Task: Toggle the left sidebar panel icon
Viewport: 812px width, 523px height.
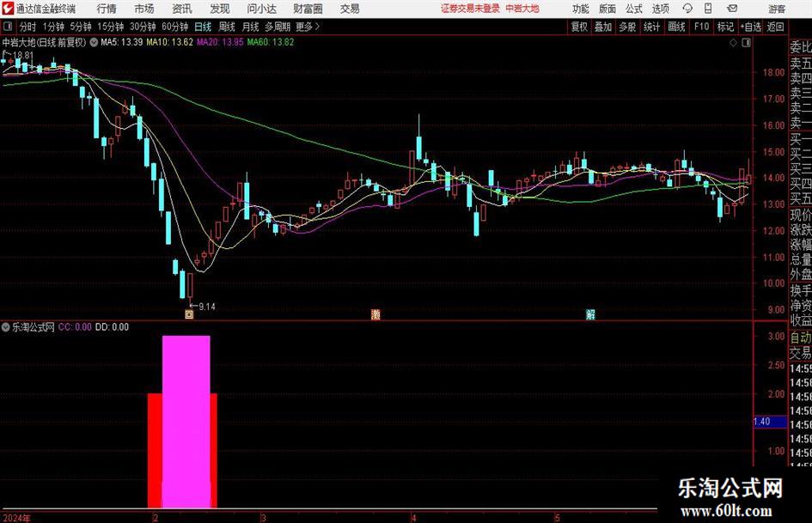Action: [x=7, y=27]
